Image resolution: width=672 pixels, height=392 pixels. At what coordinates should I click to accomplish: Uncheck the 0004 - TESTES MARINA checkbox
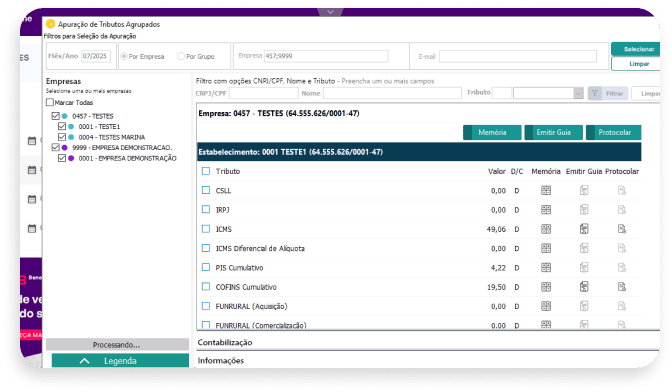[x=62, y=137]
